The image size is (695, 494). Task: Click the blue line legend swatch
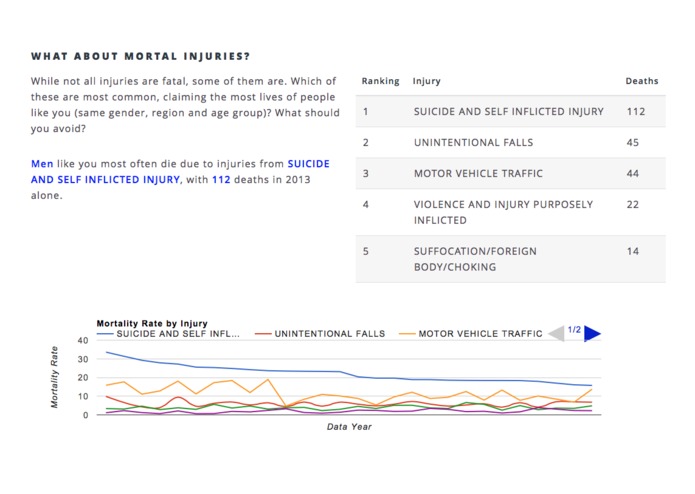coord(105,334)
